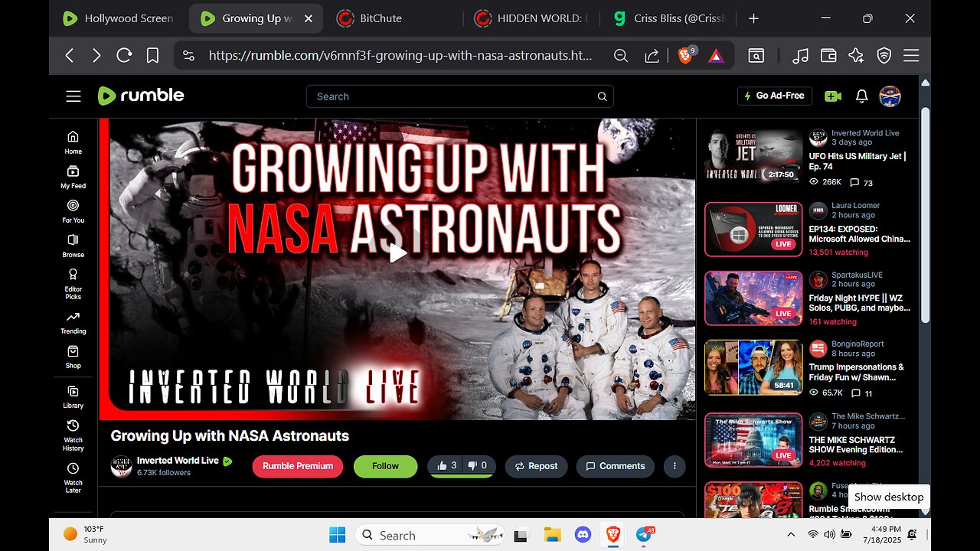Open Laura Loomer EP134 live stream thumbnail

(x=753, y=229)
